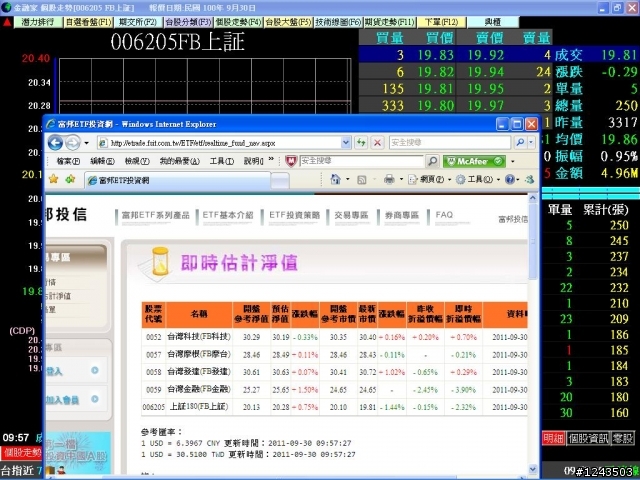Click the Favorites star icon
The image size is (640, 480).
point(53,179)
